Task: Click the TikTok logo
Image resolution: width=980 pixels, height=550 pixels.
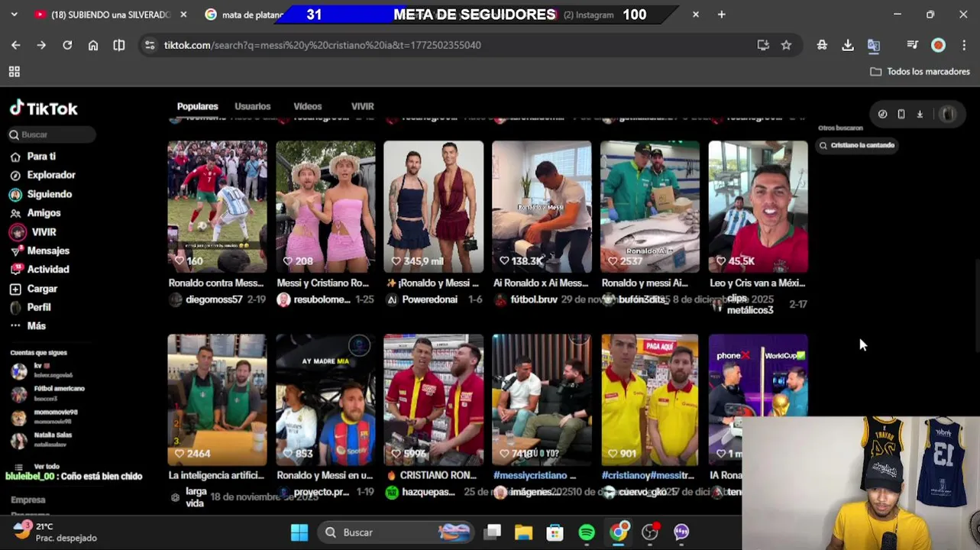Action: 44,108
